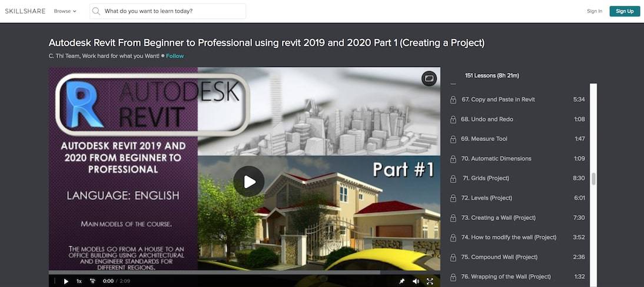
Task: Click the lock icon beside lesson 67
Action: point(453,100)
